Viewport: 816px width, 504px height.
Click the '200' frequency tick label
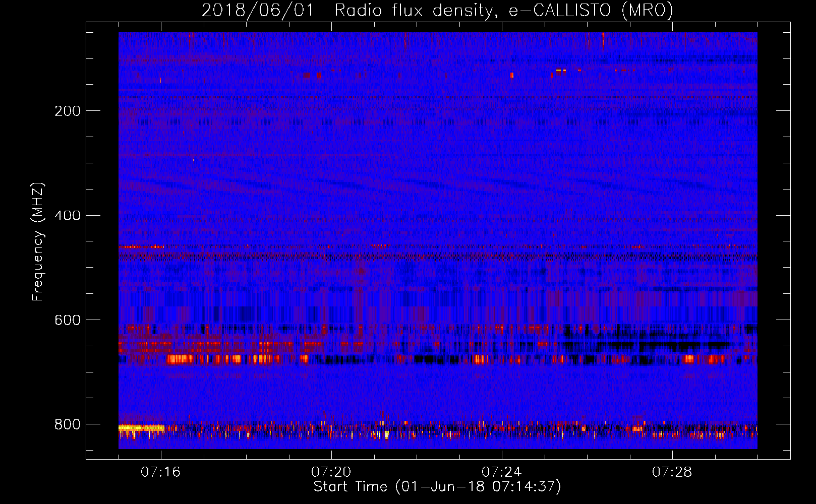pyautogui.click(x=68, y=111)
